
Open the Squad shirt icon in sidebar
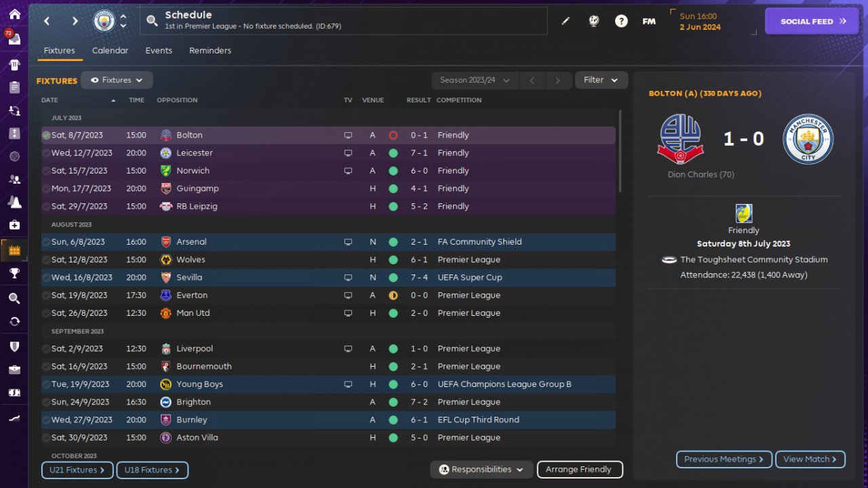tap(14, 65)
